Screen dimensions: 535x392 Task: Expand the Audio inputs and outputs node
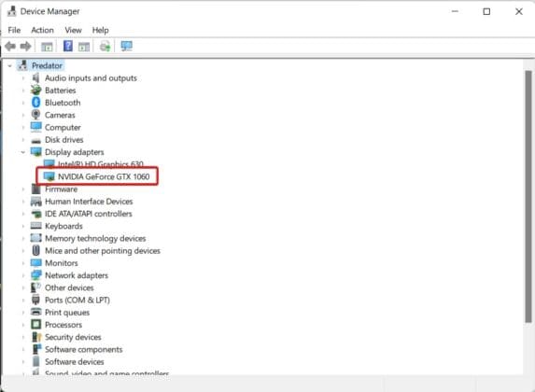coord(22,78)
